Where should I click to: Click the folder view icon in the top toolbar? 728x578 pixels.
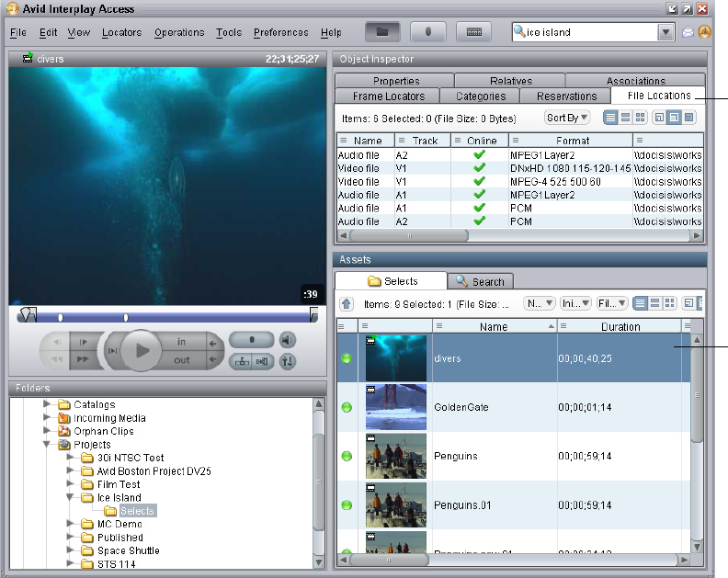coord(382,32)
